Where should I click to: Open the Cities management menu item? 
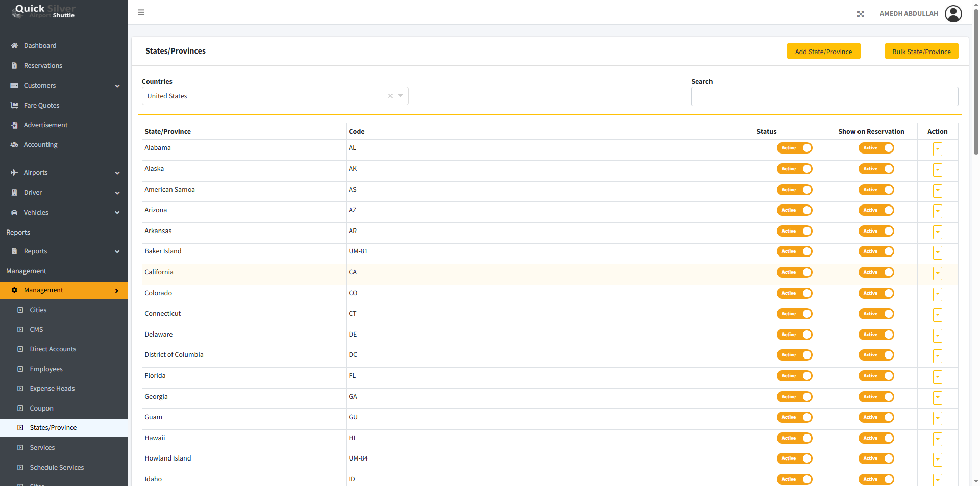coord(38,310)
